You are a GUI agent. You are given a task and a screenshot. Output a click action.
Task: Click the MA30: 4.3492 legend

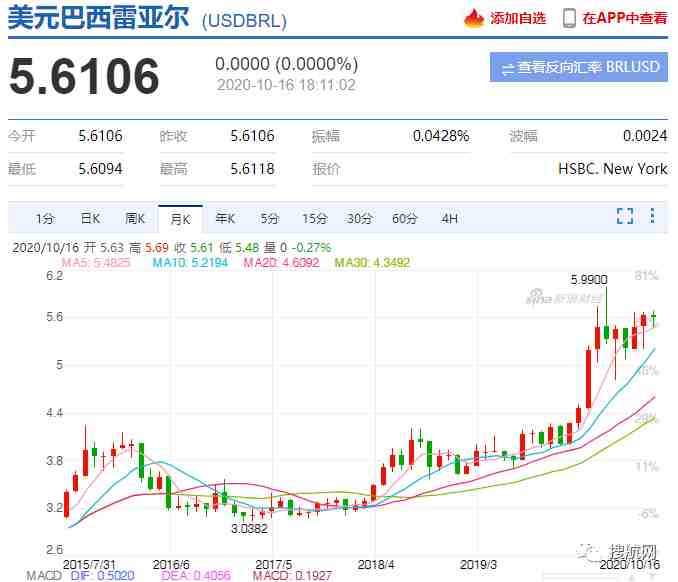(x=372, y=262)
